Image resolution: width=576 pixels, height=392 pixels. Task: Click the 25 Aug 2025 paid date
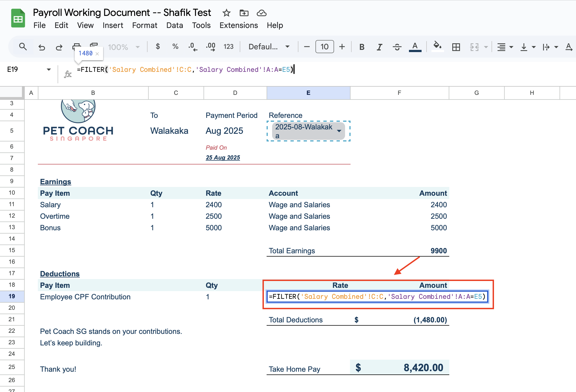coord(223,158)
